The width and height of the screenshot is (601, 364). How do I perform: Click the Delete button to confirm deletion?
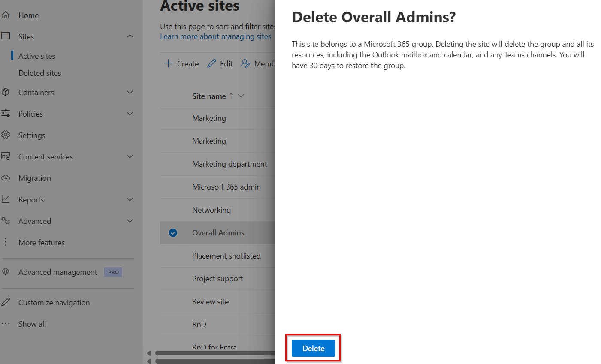coord(313,348)
